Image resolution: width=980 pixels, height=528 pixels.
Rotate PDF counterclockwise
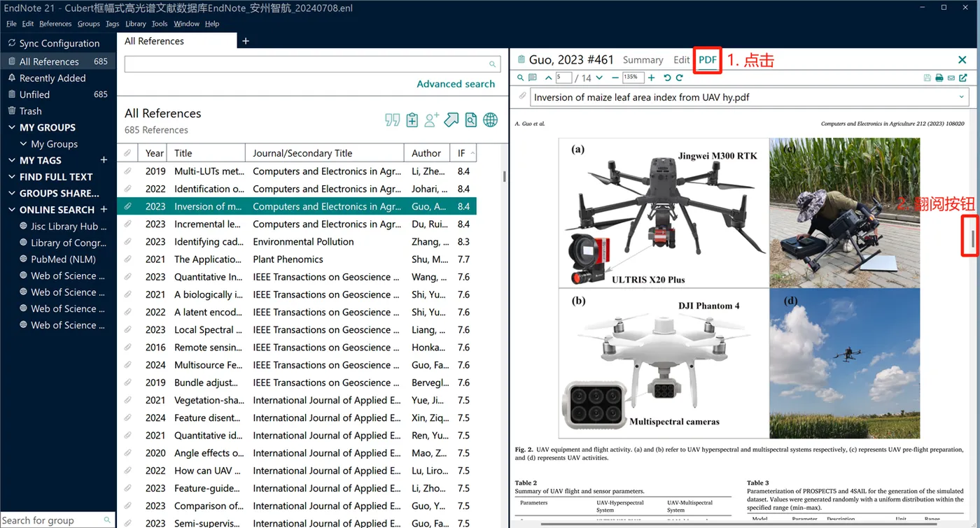click(667, 78)
